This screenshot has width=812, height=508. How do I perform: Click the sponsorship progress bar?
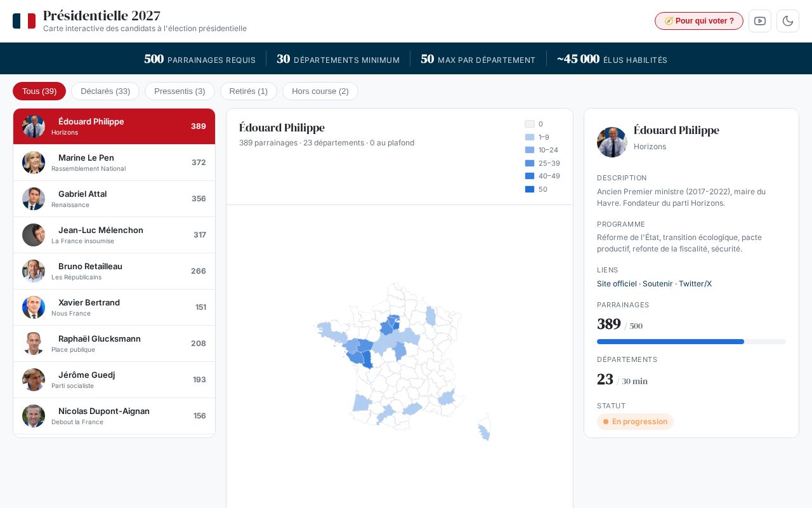pos(691,342)
